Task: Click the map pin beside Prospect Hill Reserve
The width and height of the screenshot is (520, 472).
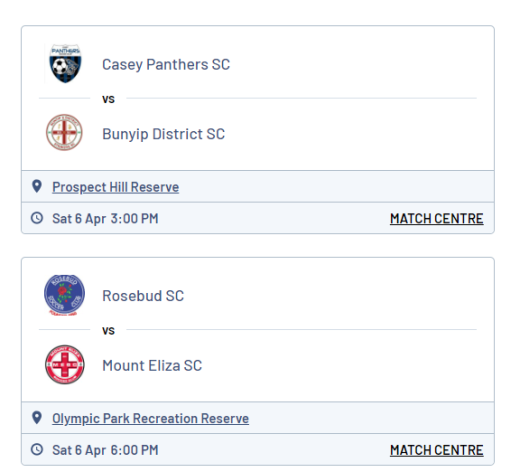Action: pos(37,186)
